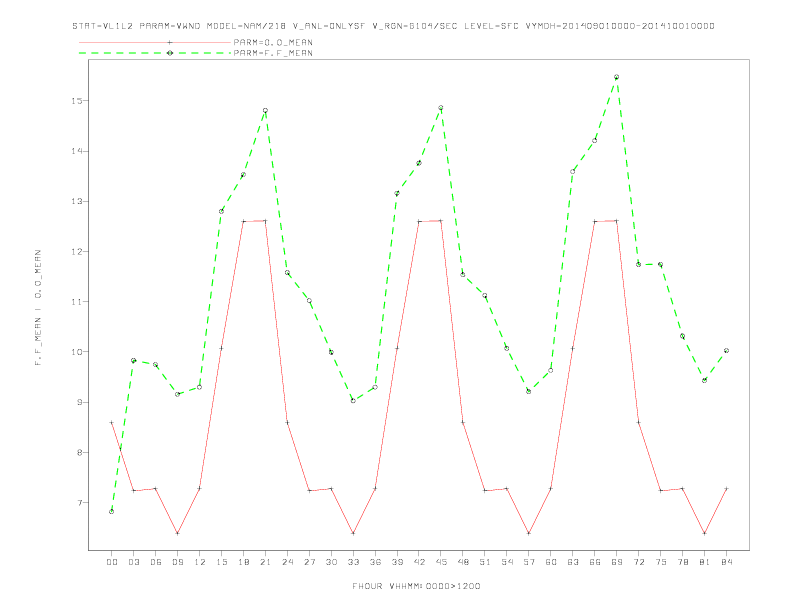Click x-axis forecast hour label 42
This screenshot has height=612, width=792.
click(419, 562)
